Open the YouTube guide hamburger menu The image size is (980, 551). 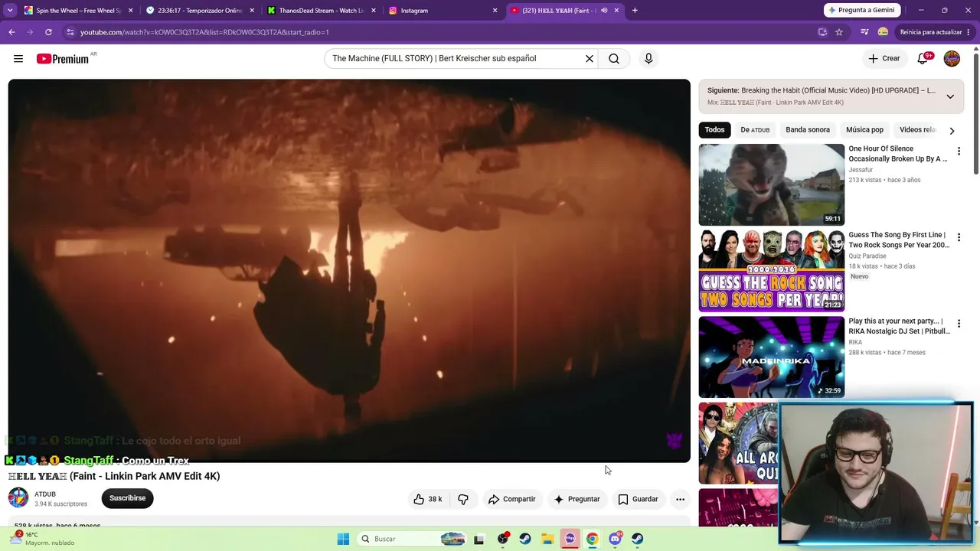pyautogui.click(x=18, y=59)
